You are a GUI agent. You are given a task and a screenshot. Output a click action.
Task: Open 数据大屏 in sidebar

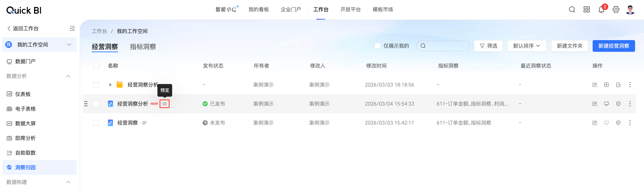point(25,123)
